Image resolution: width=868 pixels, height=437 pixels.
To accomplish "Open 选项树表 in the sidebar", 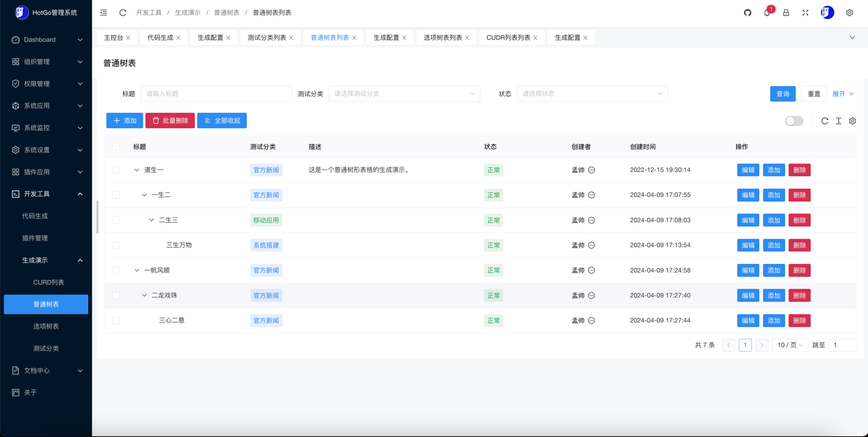I will click(46, 327).
